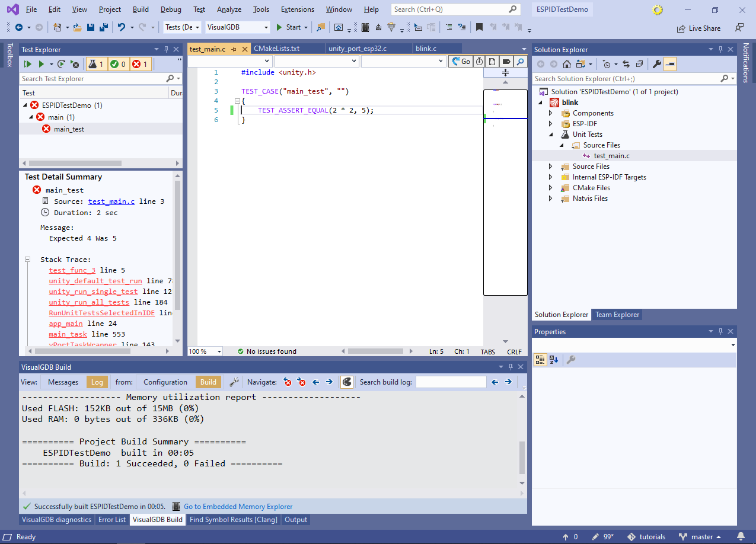Viewport: 756px width, 544px height.
Task: Click the Alphabetical sort icon in Properties
Action: pyautogui.click(x=554, y=360)
